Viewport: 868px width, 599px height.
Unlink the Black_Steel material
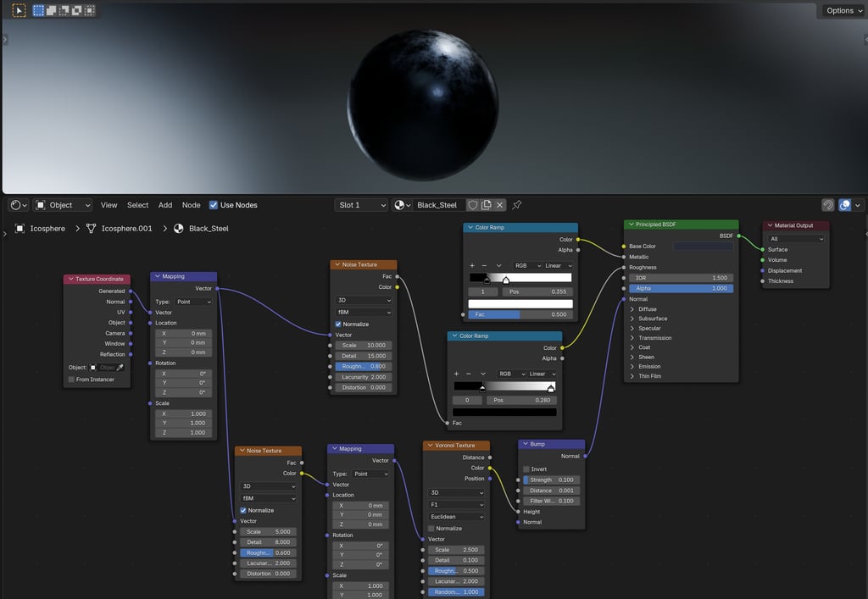[499, 205]
